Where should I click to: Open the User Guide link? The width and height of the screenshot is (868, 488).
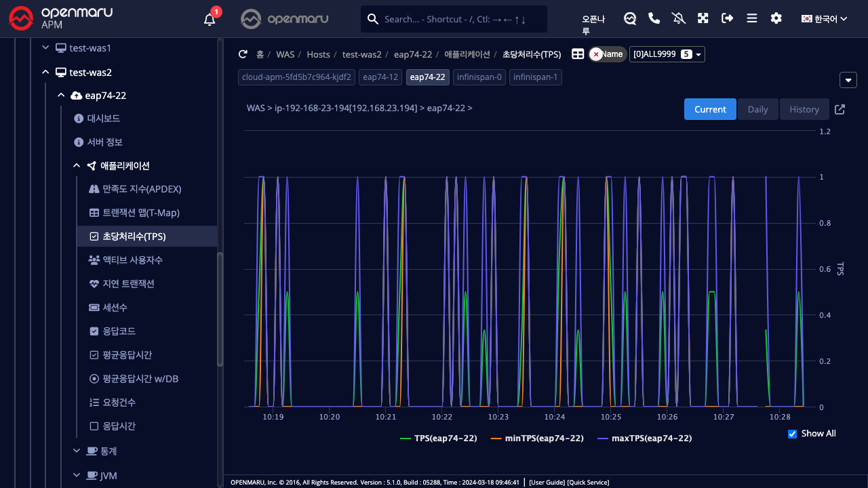pos(547,483)
